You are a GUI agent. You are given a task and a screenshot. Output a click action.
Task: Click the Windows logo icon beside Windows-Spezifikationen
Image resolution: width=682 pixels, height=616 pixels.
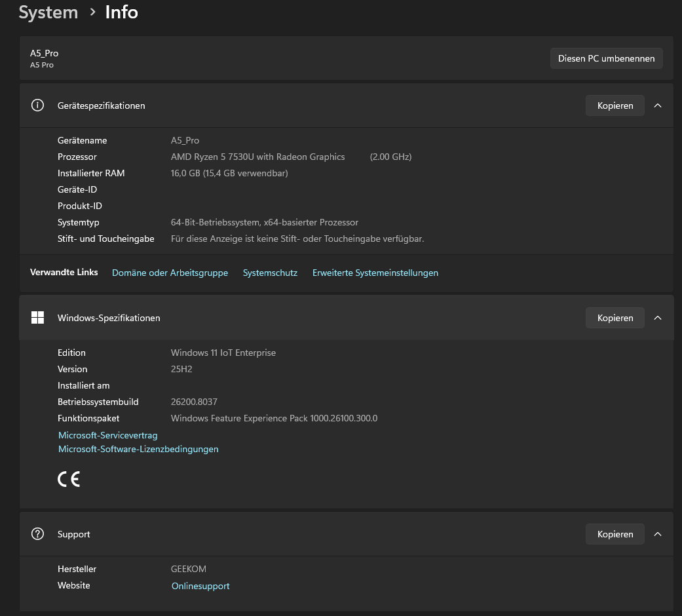tap(37, 318)
